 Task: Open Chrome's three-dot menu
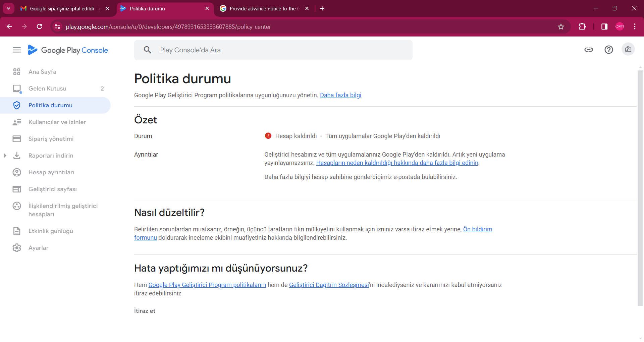[x=635, y=26]
